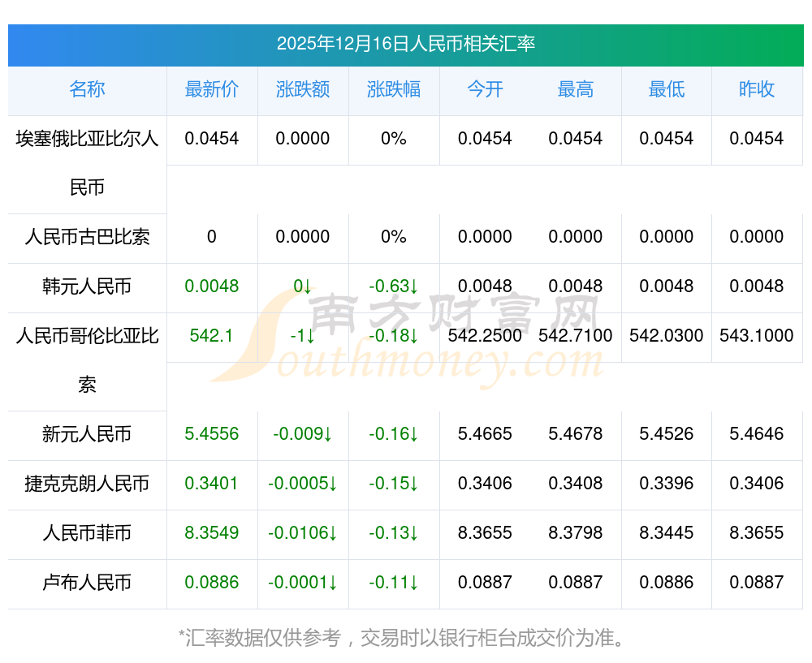Viewport: 812px width, 663px height.
Task: Select the 捷克克朗人民币 row name
Action: coord(87,484)
